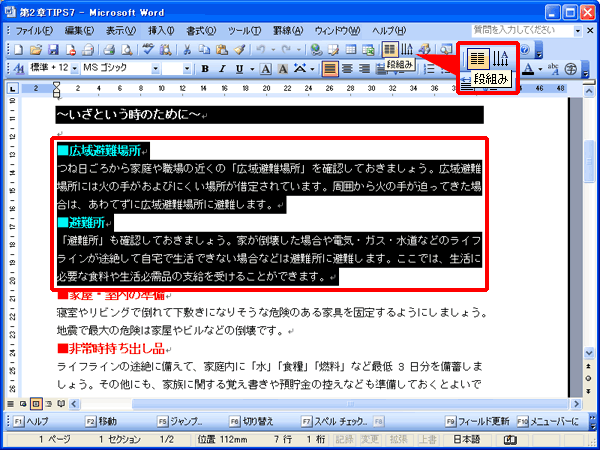This screenshot has height=450, width=600.
Task: Click the F1 ヘルプ function key button
Action: tap(31, 421)
